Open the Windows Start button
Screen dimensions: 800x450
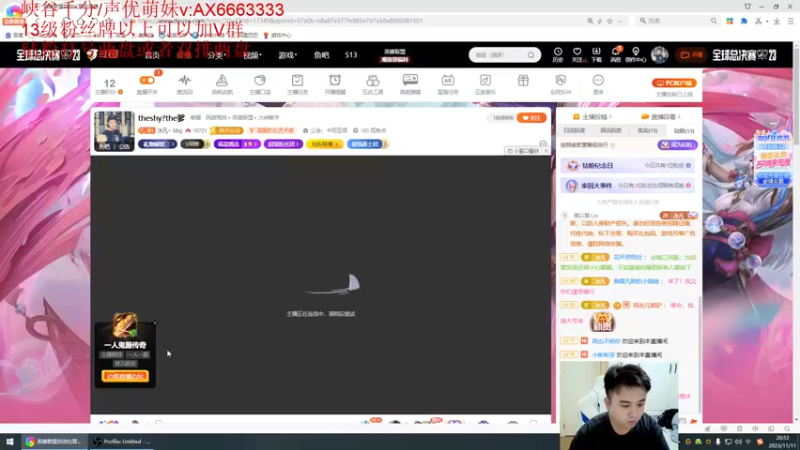coord(10,442)
